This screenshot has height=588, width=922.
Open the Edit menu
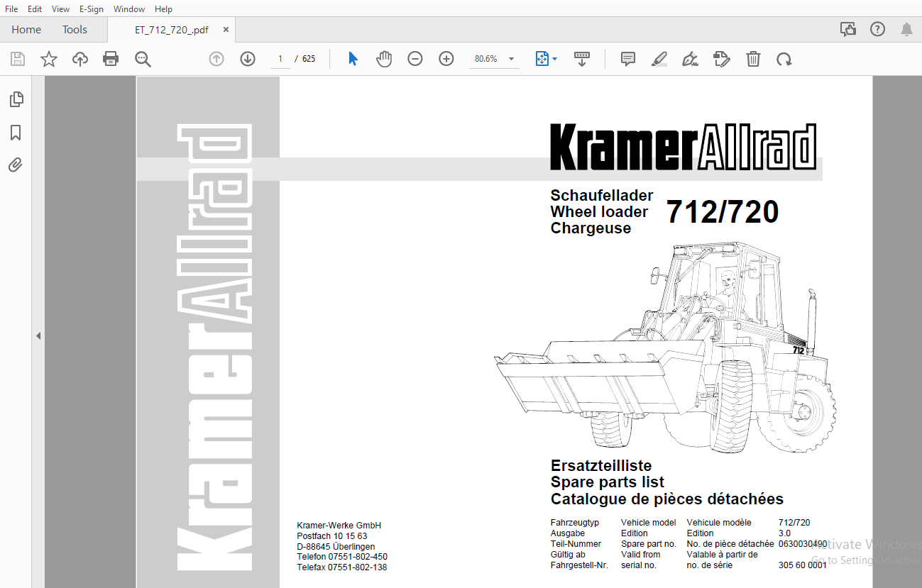pyautogui.click(x=34, y=9)
